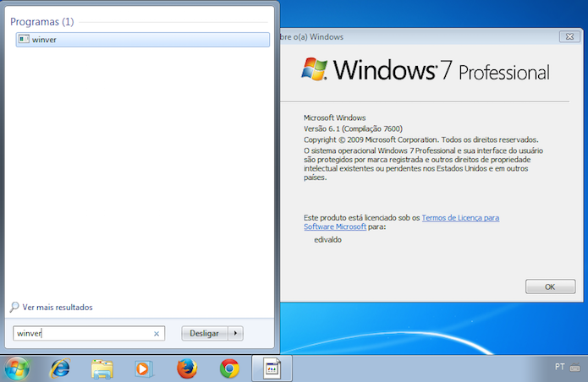This screenshot has height=382, width=588.
Task: Click the Programas (1) header
Action: [42, 22]
